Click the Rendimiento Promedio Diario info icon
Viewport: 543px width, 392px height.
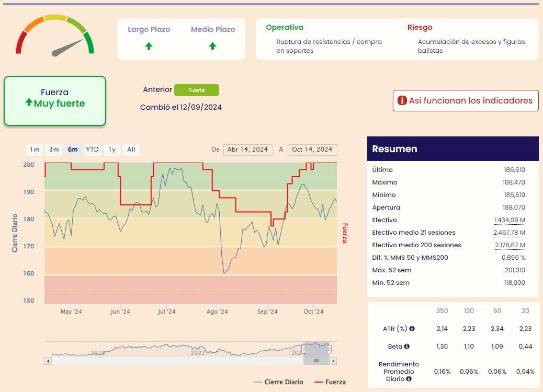tap(409, 379)
